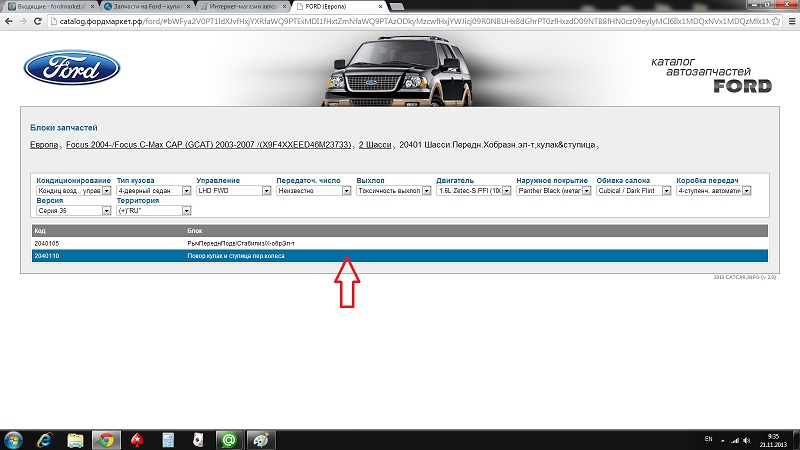800x450 pixels.
Task: Open the calculator taskbar icon
Action: click(168, 440)
